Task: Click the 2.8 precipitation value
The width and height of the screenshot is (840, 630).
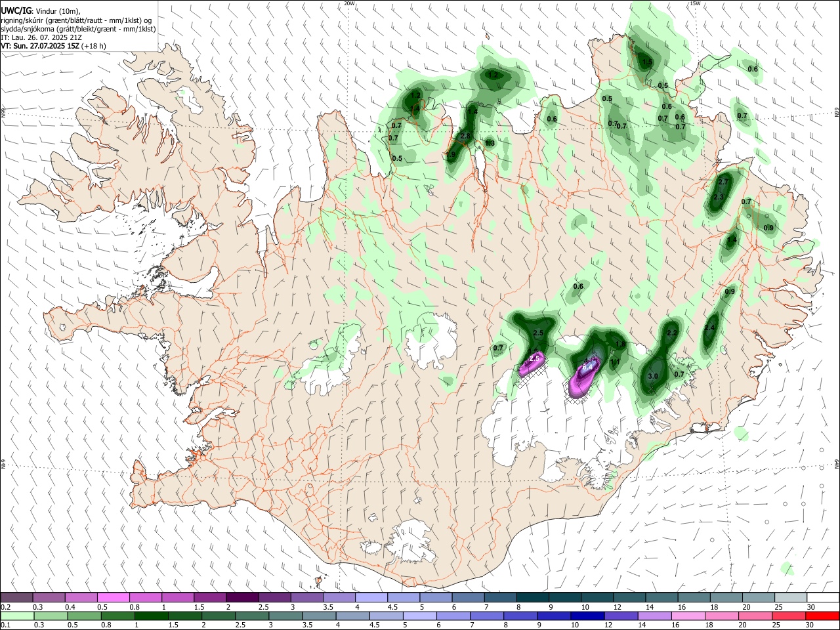Action: pyautogui.click(x=465, y=136)
